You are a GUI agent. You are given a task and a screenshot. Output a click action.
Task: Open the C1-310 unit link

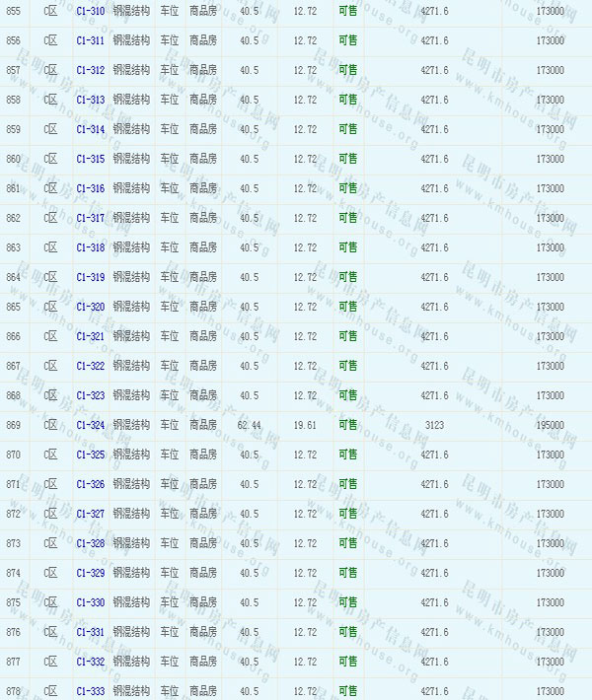pyautogui.click(x=90, y=11)
